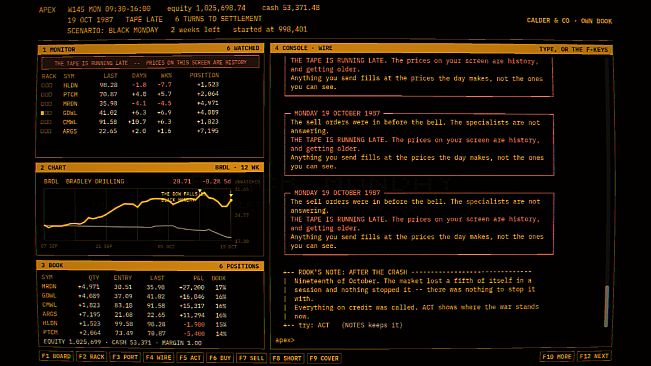Open F10 MORE options
This screenshot has height=366, width=651.
pos(557,356)
